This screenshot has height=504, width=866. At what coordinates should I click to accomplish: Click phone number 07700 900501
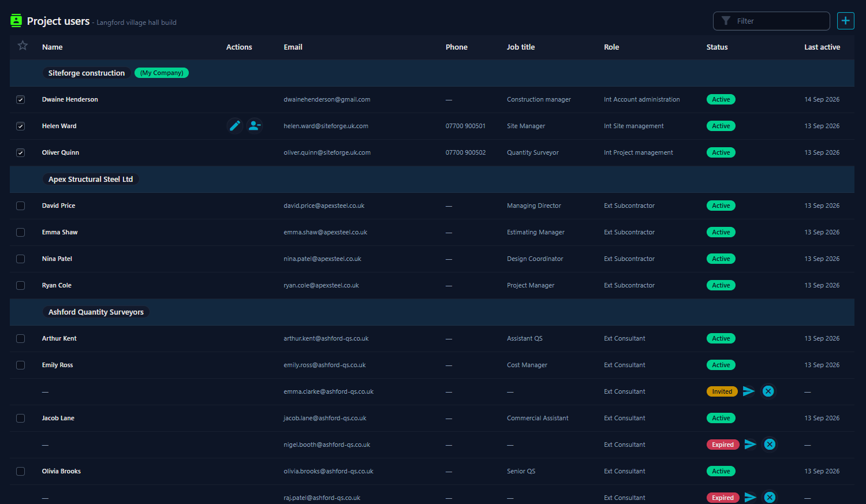[x=465, y=126]
